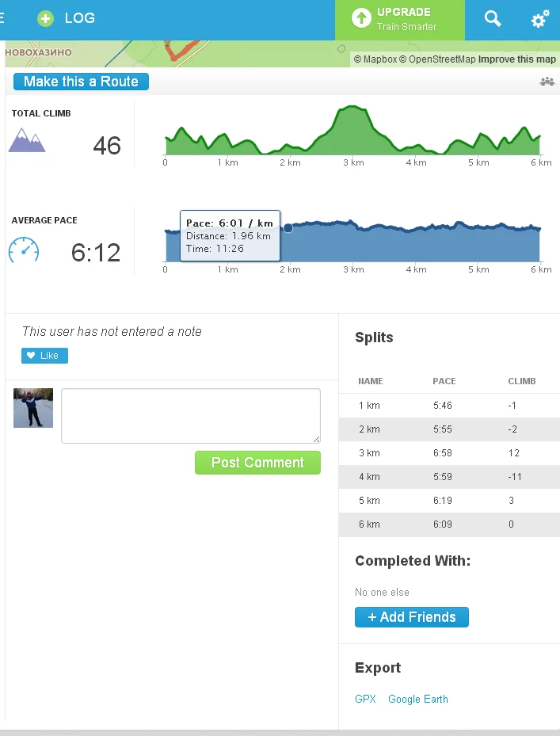Click the 6:19 pace of 5 km split

pos(443,501)
